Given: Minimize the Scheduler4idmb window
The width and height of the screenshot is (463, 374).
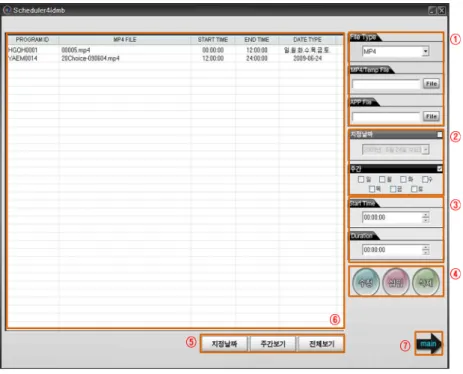Looking at the screenshot, I should tap(432, 11).
